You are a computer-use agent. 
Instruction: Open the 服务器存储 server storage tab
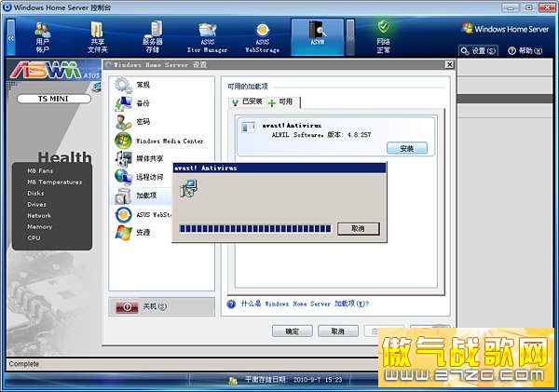click(x=153, y=37)
